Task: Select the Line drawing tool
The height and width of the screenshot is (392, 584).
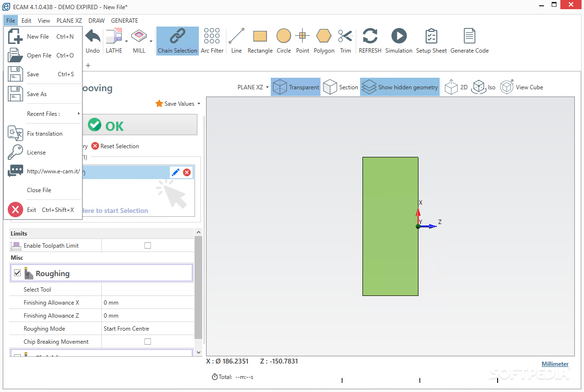Action: (x=236, y=41)
